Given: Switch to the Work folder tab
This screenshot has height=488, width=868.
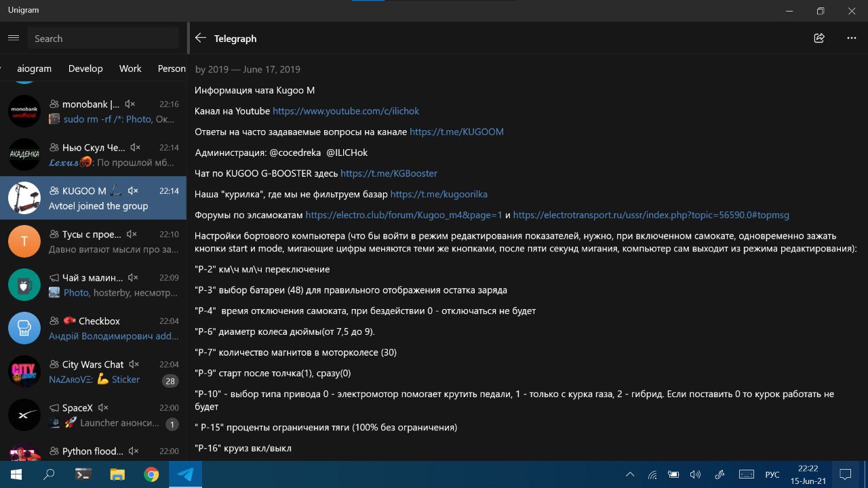Looking at the screenshot, I should click(130, 68).
